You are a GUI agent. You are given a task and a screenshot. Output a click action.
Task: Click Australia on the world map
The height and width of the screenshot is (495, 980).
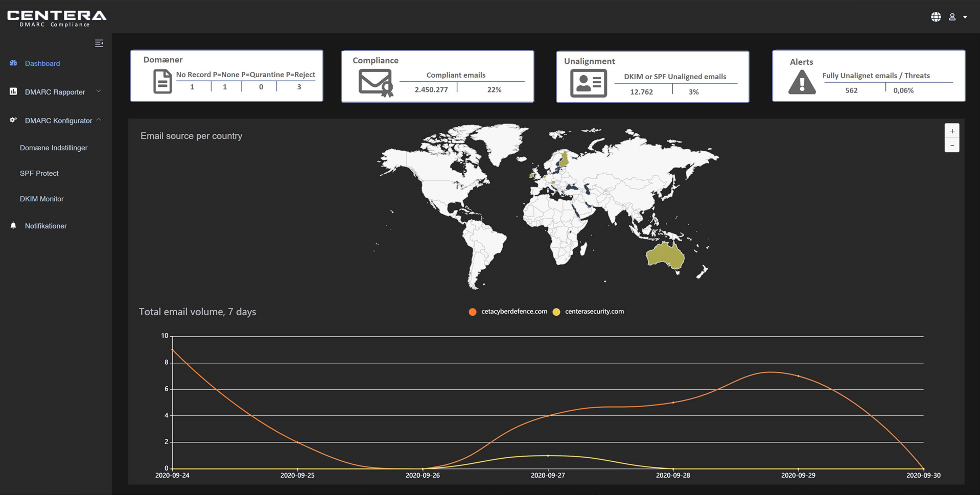[664, 255]
